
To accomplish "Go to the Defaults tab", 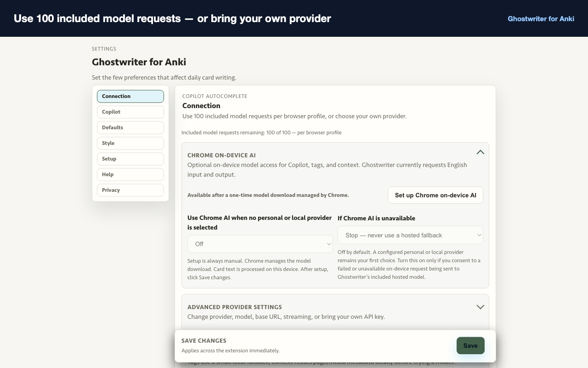I will tap(130, 127).
